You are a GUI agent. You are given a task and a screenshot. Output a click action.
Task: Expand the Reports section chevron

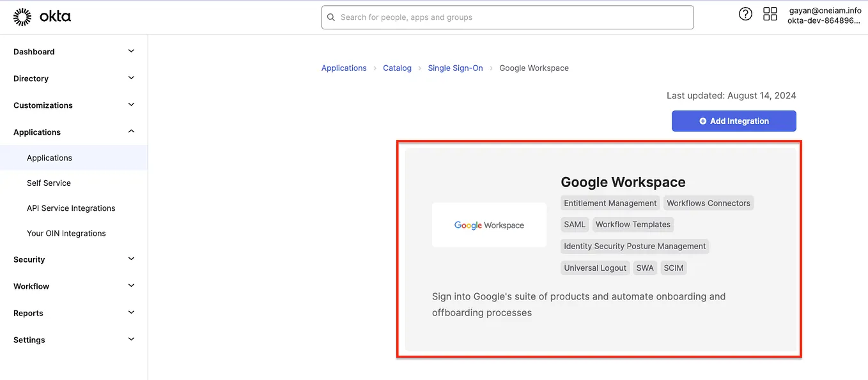131,312
